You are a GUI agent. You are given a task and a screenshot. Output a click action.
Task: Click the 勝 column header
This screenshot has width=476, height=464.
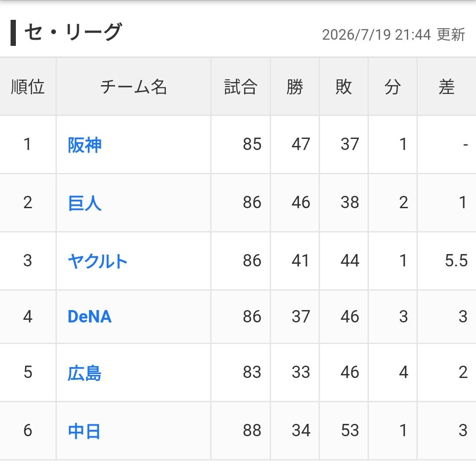295,86
